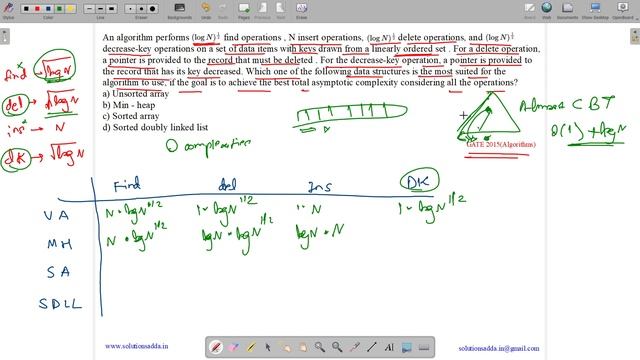Click option 'c) Sorted array'

pyautogui.click(x=131, y=116)
